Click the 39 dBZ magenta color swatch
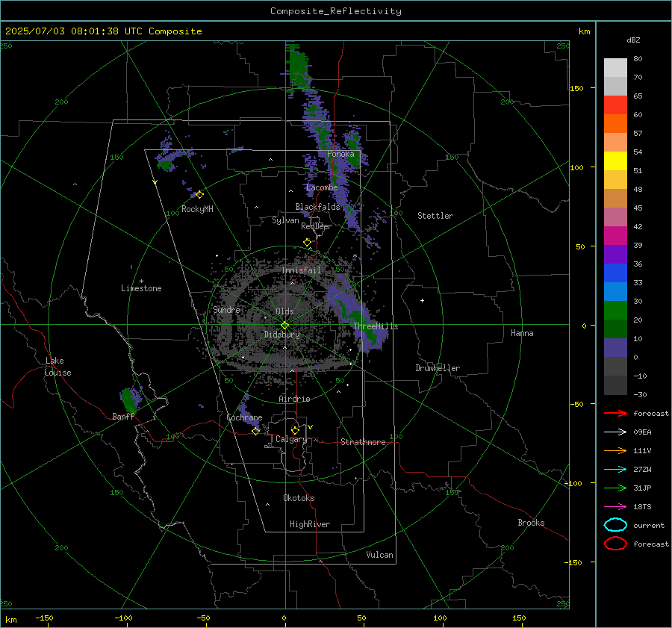 615,236
